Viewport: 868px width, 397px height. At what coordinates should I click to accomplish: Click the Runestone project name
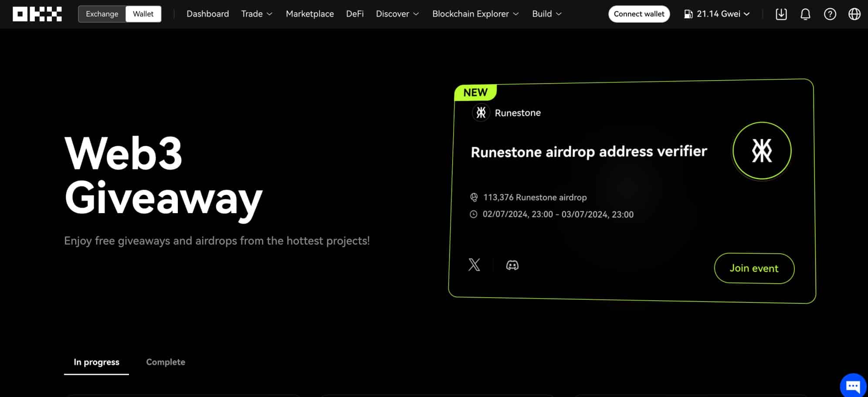(518, 113)
